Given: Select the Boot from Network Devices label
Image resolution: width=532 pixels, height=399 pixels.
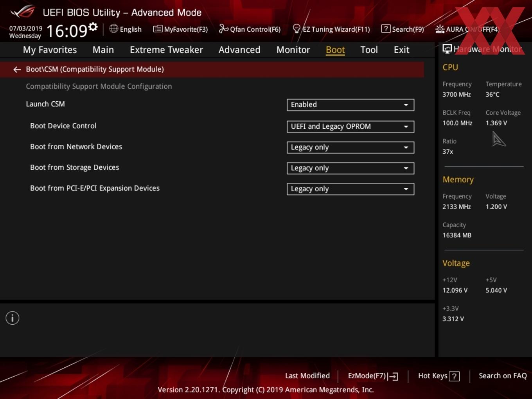Looking at the screenshot, I should (x=76, y=147).
